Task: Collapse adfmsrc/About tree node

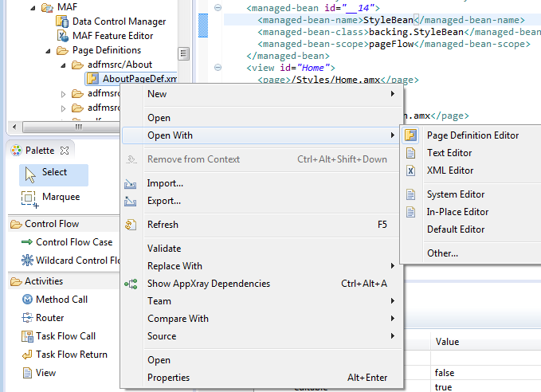Action: (63, 65)
